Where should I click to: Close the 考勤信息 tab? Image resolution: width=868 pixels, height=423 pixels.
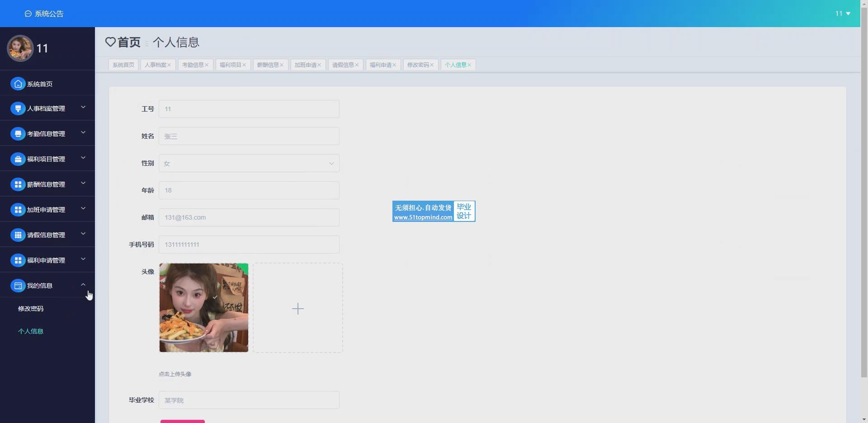(207, 65)
